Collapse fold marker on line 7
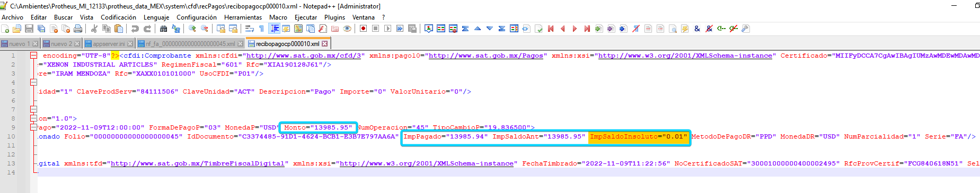Image resolution: width=980 pixels, height=193 pixels. tap(33, 109)
